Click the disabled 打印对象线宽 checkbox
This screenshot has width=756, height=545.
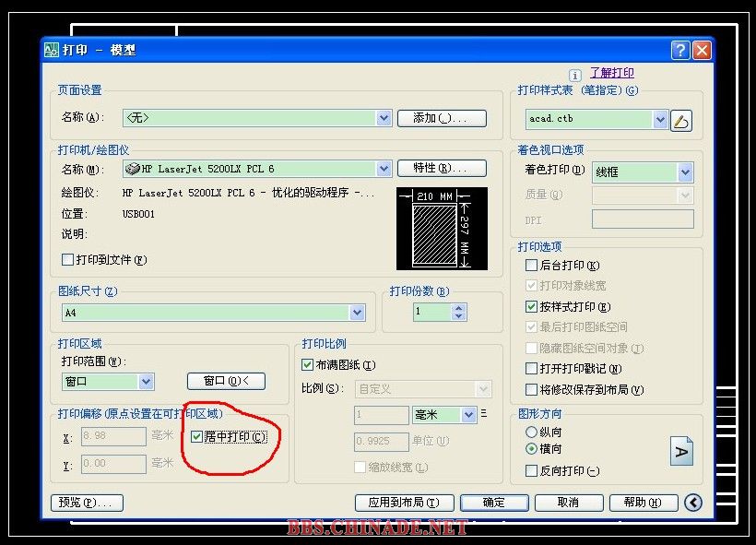tap(531, 286)
